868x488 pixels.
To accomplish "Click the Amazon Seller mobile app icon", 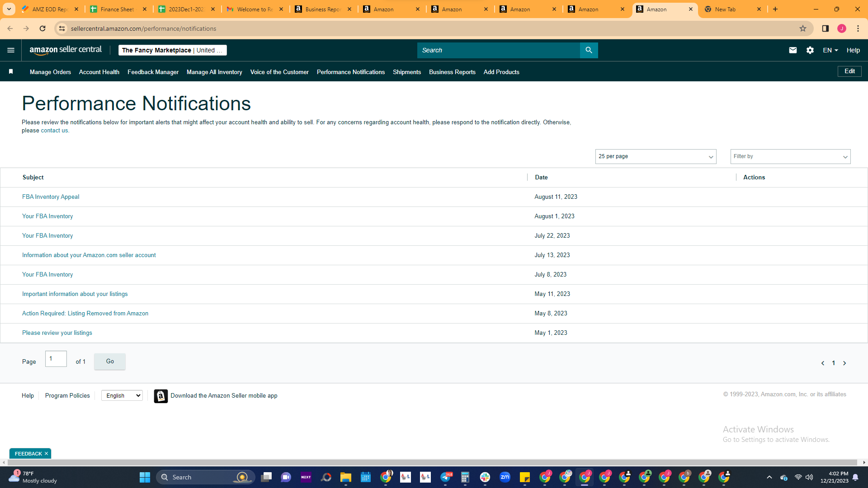I will pyautogui.click(x=161, y=396).
